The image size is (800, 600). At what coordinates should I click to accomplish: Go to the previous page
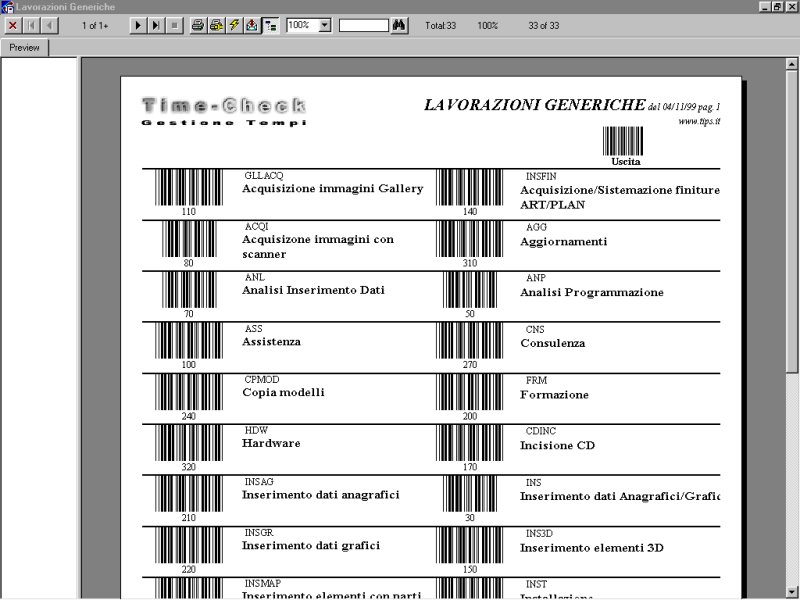49,26
